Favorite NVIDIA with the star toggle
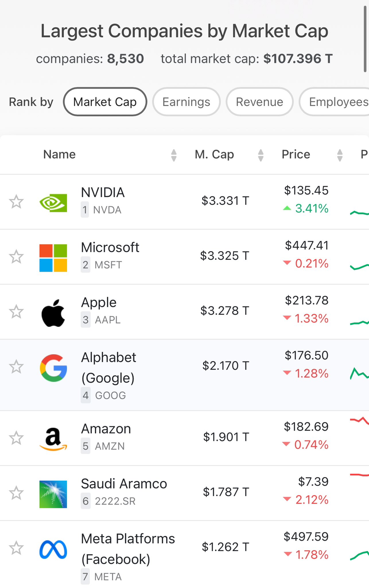Screen dimensions: 369x588 pos(16,202)
